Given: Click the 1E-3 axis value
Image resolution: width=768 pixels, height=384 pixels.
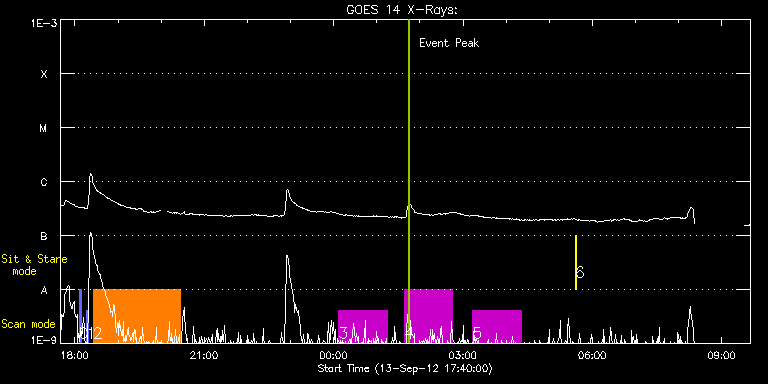Looking at the screenshot, I should pyautogui.click(x=44, y=23).
